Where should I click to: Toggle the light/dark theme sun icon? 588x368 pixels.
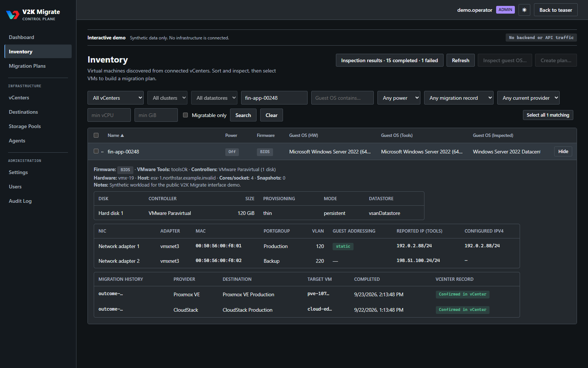(x=524, y=10)
